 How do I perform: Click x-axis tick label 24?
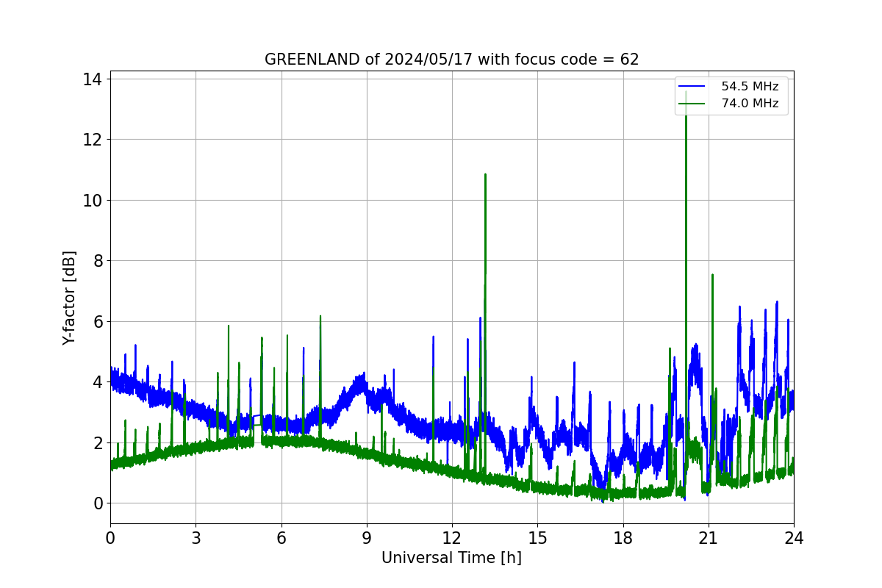coord(794,538)
